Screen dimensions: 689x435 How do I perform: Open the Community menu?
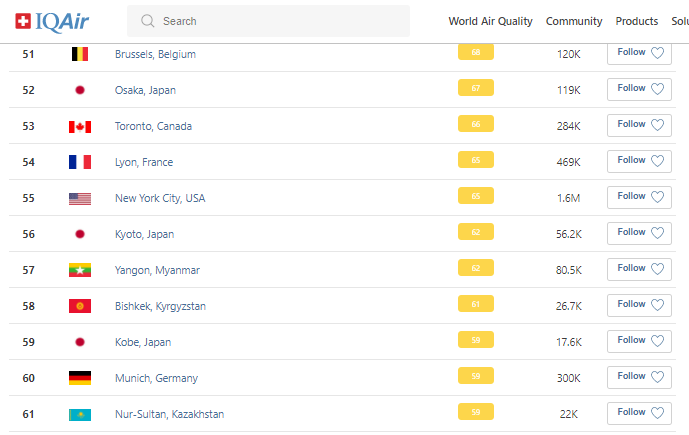(574, 21)
